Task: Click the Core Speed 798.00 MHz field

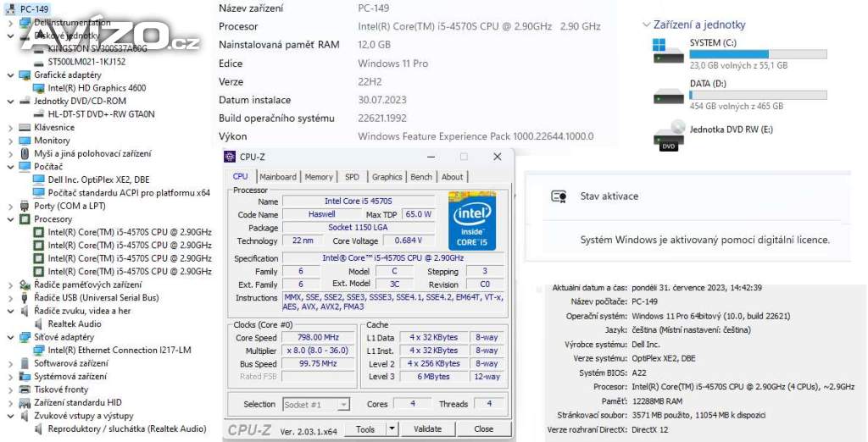Action: (319, 338)
